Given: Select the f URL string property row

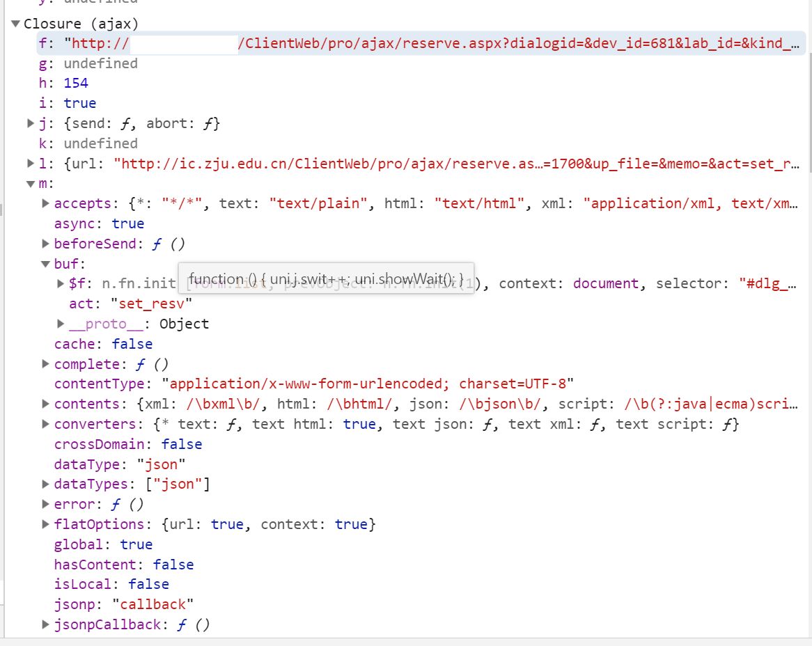Looking at the screenshot, I should (x=418, y=44).
